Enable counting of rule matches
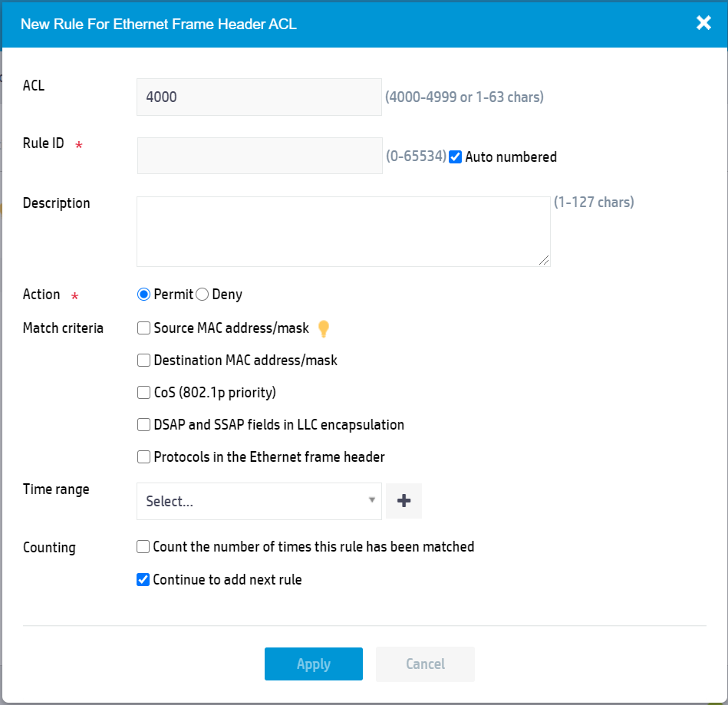 tap(143, 547)
